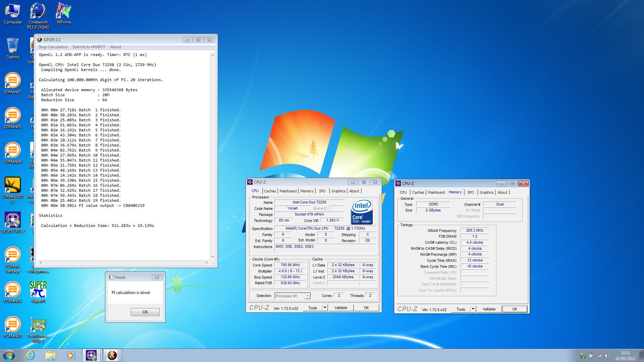Open Mainboard tab in right CPU-Z window

436,192
